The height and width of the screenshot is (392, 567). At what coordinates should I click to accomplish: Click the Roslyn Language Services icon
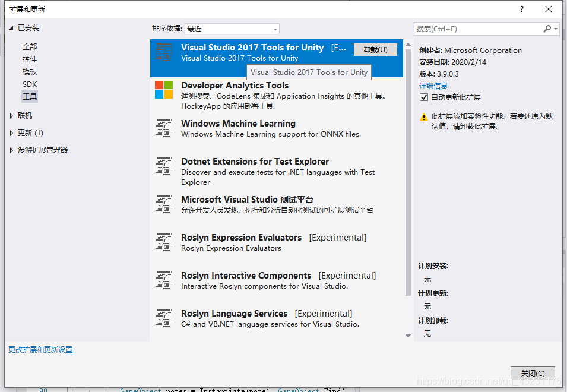tap(163, 318)
